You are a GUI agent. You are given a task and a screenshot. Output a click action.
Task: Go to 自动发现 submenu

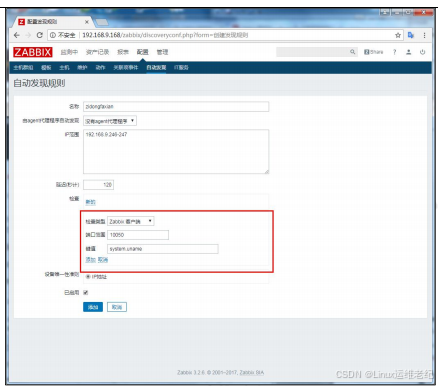pos(156,67)
